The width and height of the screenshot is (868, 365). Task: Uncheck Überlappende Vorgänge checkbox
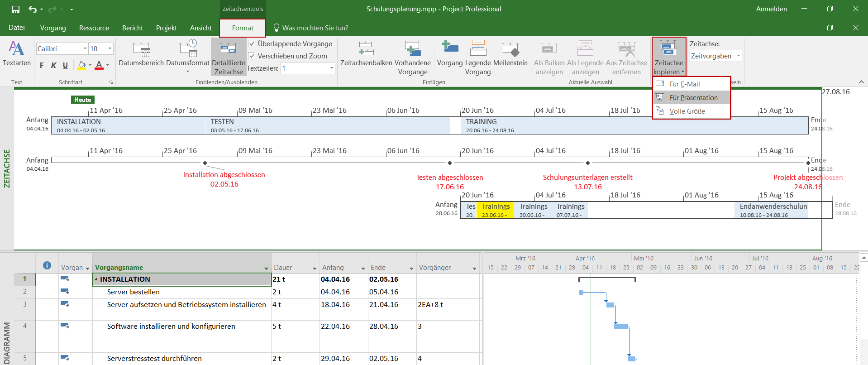point(252,44)
